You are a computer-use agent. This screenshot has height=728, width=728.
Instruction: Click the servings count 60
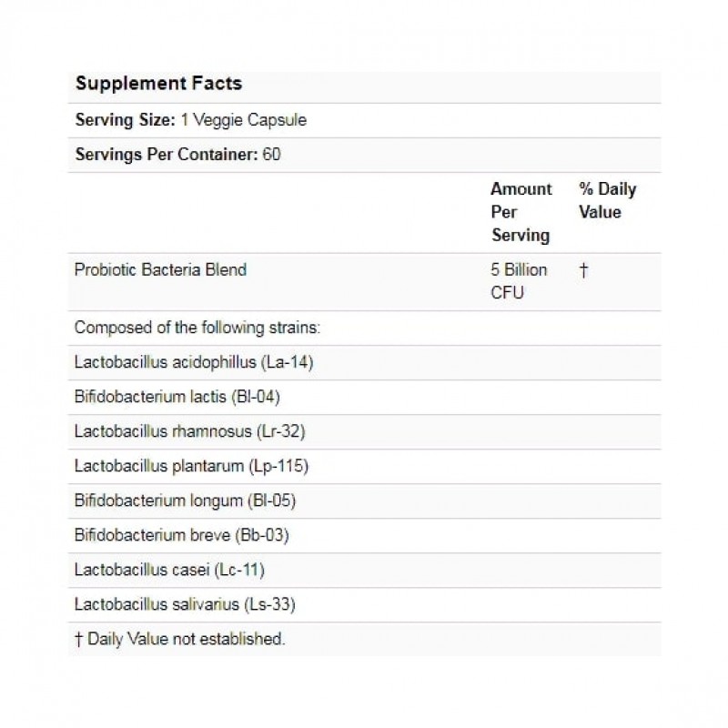pos(271,155)
